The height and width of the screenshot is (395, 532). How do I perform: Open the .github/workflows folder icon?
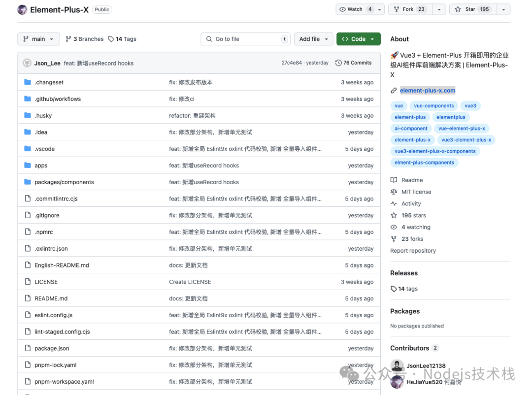pyautogui.click(x=28, y=99)
